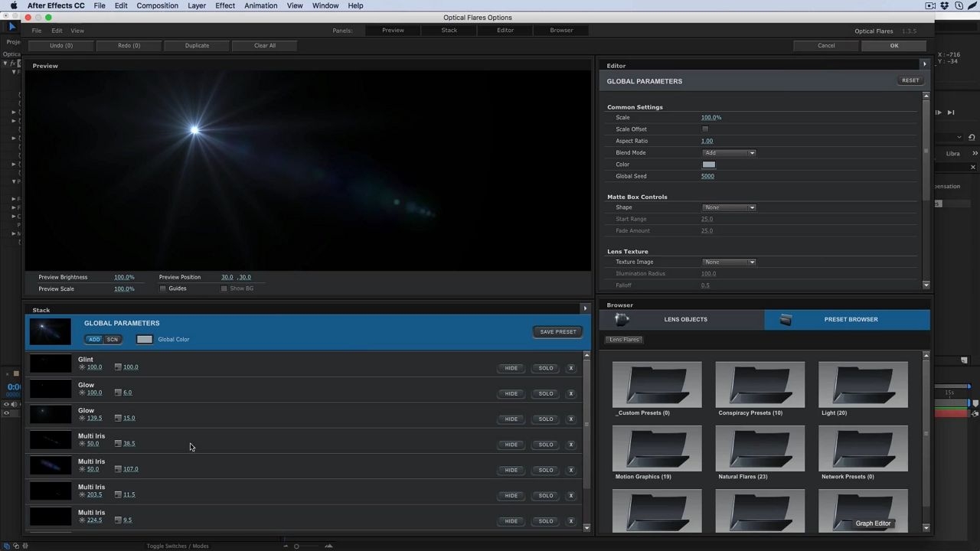980x551 pixels.
Task: Click the Editor scrollbar up arrow
Action: 926,96
